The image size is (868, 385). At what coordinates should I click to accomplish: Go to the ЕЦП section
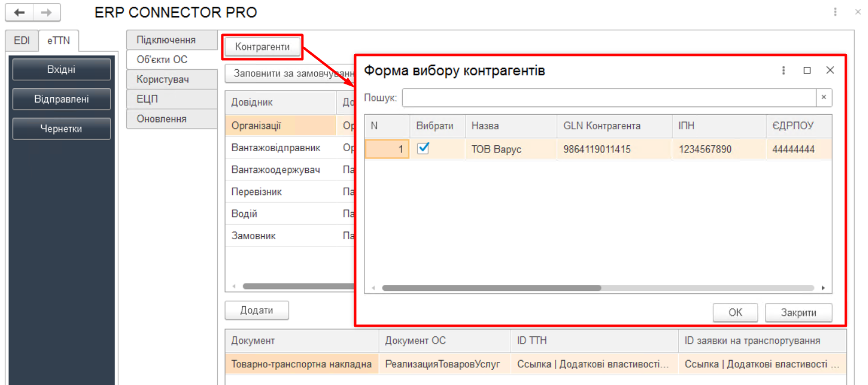[147, 99]
